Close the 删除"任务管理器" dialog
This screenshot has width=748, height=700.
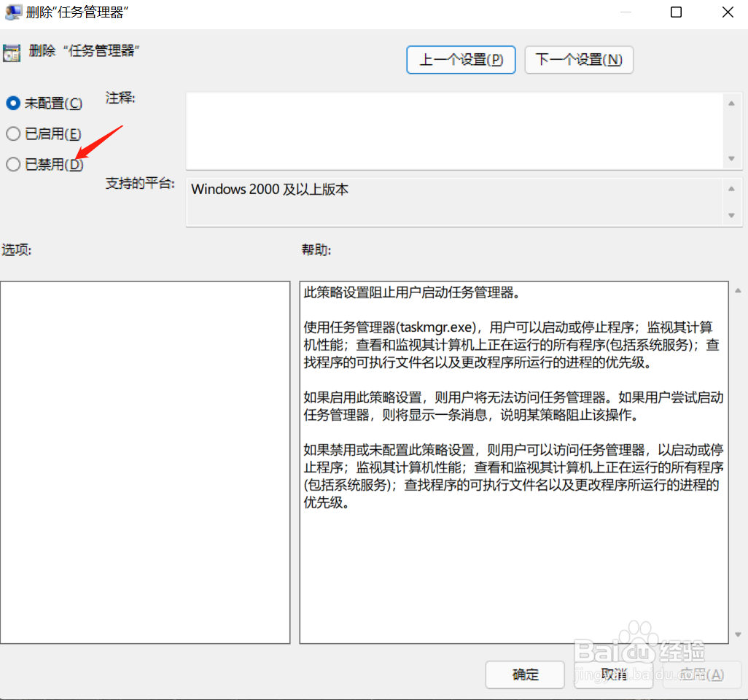click(x=728, y=12)
